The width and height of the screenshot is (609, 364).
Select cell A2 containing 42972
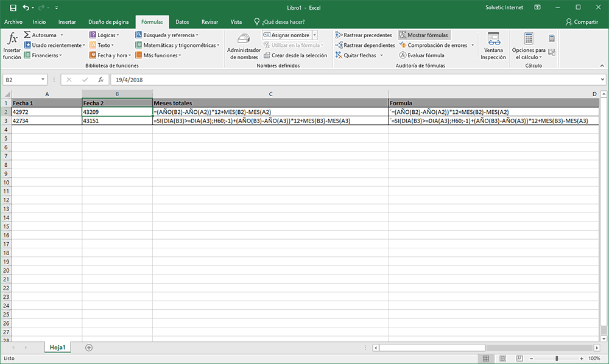pyautogui.click(x=47, y=112)
